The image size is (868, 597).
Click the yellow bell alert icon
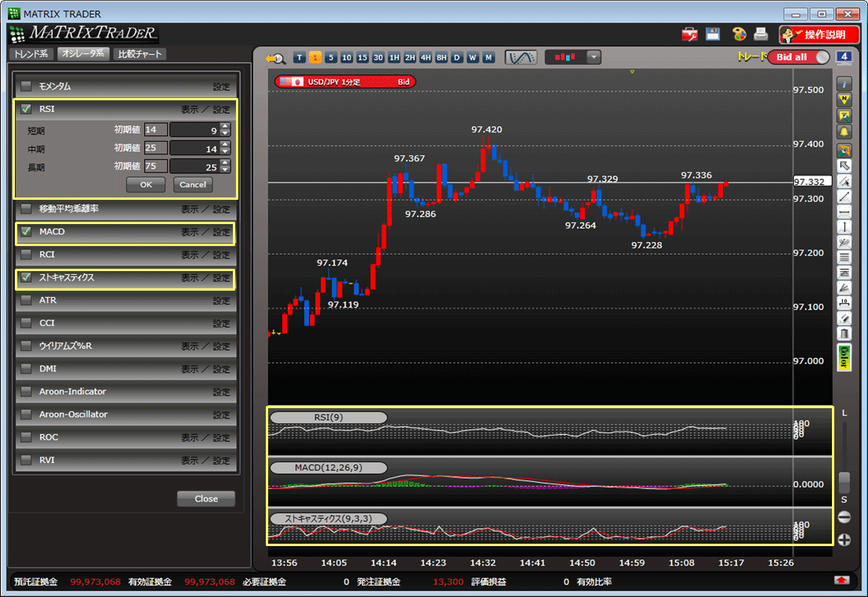[844, 132]
